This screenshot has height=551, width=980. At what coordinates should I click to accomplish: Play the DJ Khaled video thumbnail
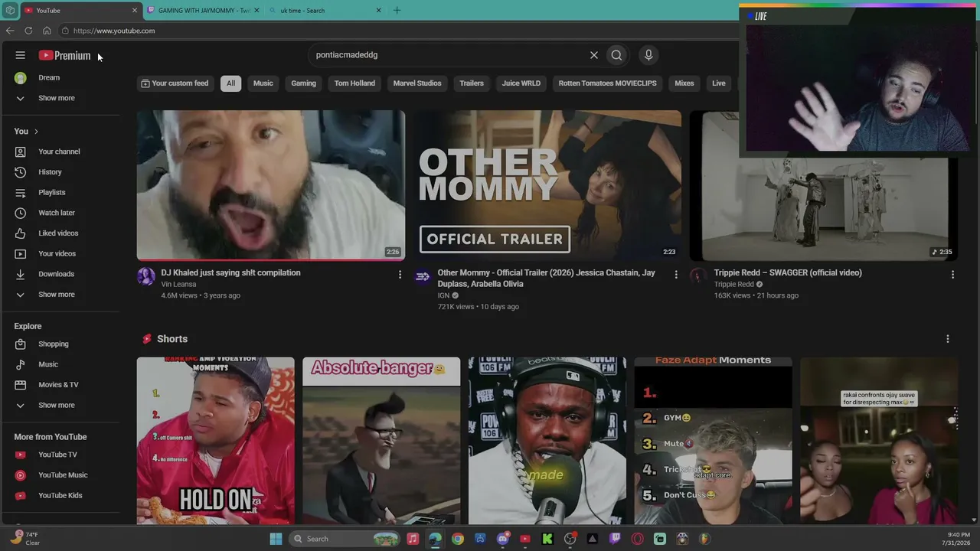[271, 185]
